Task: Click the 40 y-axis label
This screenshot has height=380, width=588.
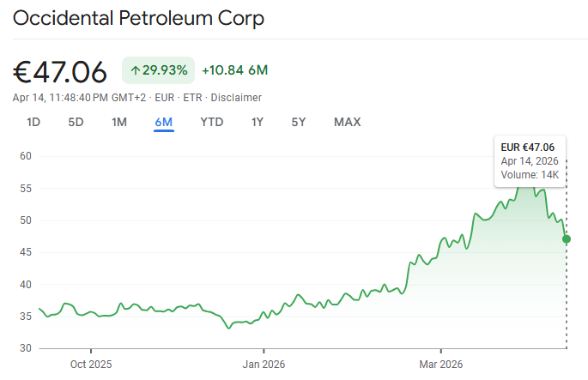Action: pyautogui.click(x=26, y=285)
